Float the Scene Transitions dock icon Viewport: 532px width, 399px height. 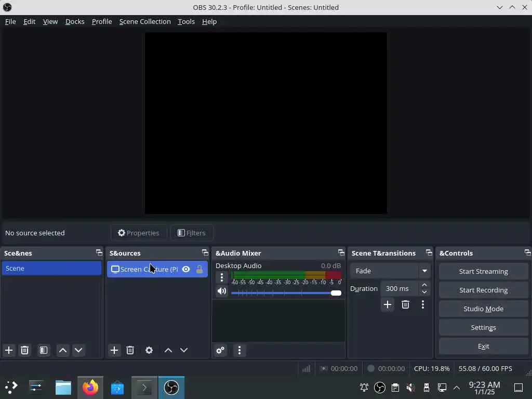[429, 252]
